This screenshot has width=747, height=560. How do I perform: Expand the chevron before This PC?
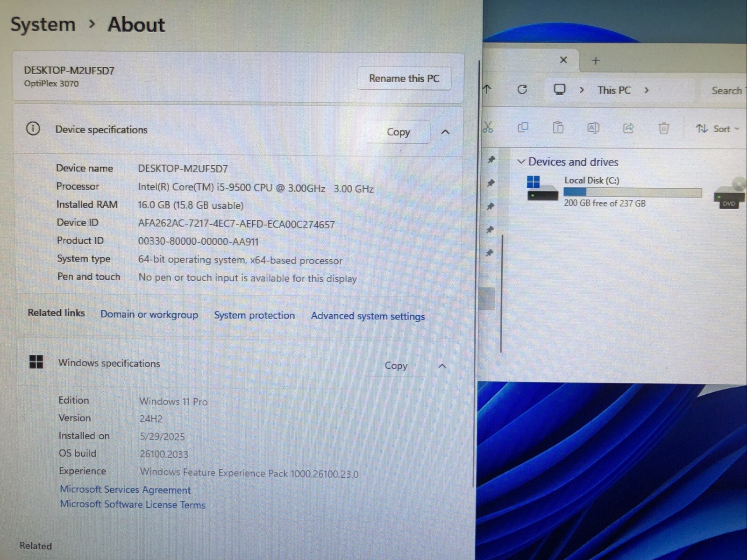coord(582,90)
